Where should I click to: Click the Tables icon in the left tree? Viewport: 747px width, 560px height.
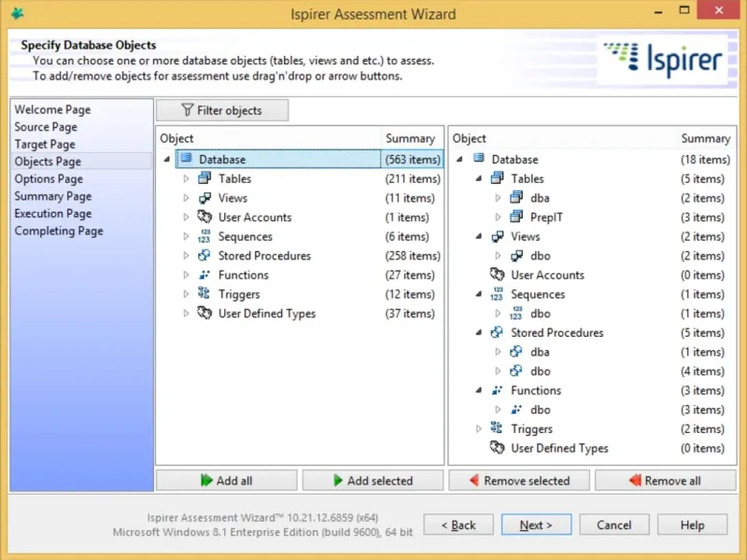click(204, 178)
